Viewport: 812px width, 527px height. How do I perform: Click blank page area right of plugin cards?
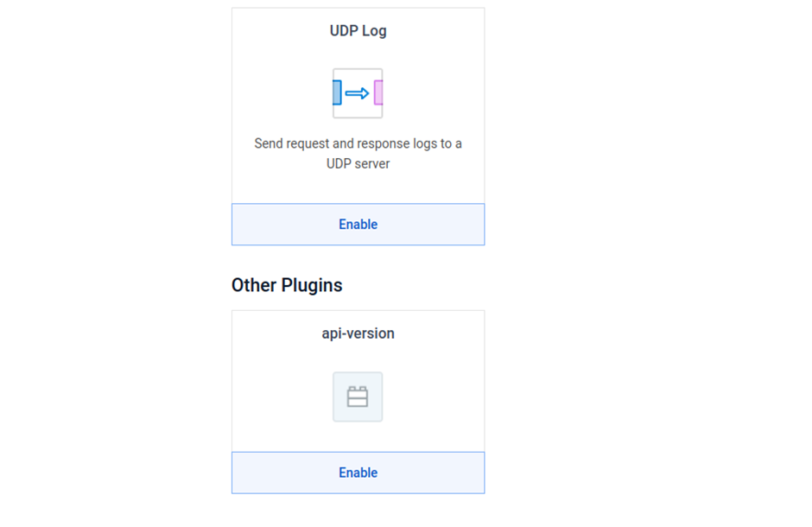coord(648,259)
